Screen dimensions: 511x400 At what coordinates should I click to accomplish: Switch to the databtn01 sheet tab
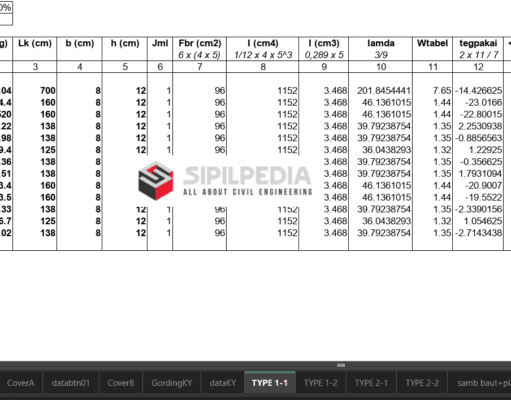pos(71,383)
